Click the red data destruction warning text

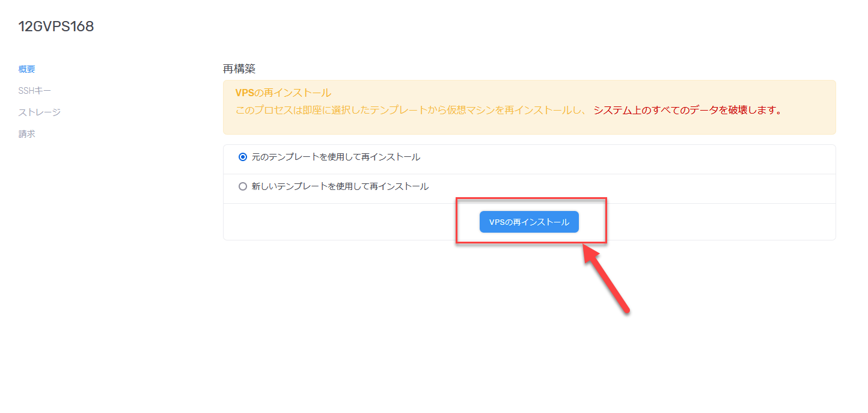[x=688, y=110]
